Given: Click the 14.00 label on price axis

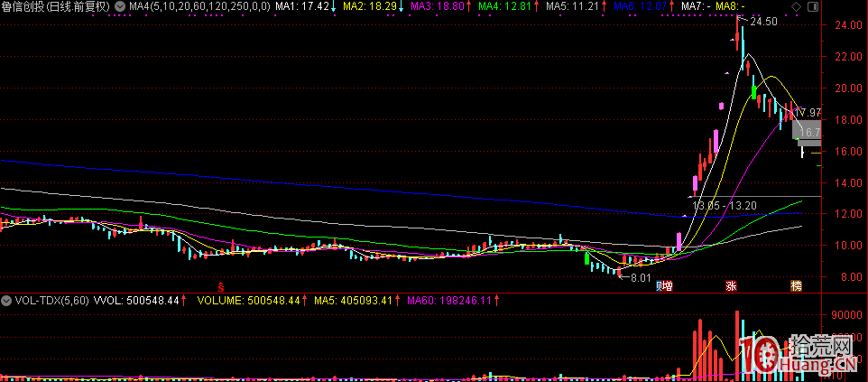Looking at the screenshot, I should pyautogui.click(x=849, y=182).
